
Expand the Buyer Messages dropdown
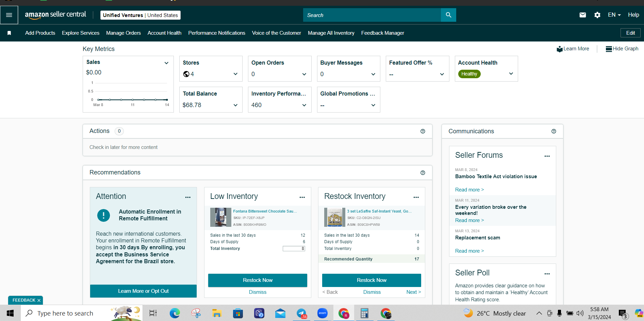tap(373, 74)
